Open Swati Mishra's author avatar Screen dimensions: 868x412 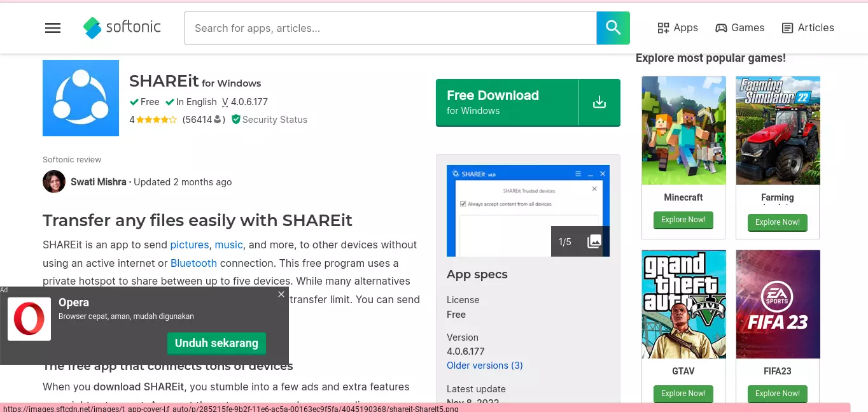coord(54,181)
